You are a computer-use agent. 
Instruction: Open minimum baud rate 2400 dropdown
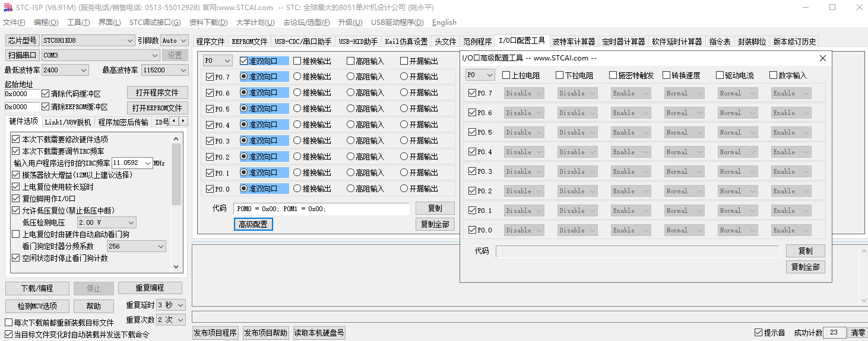click(x=65, y=70)
